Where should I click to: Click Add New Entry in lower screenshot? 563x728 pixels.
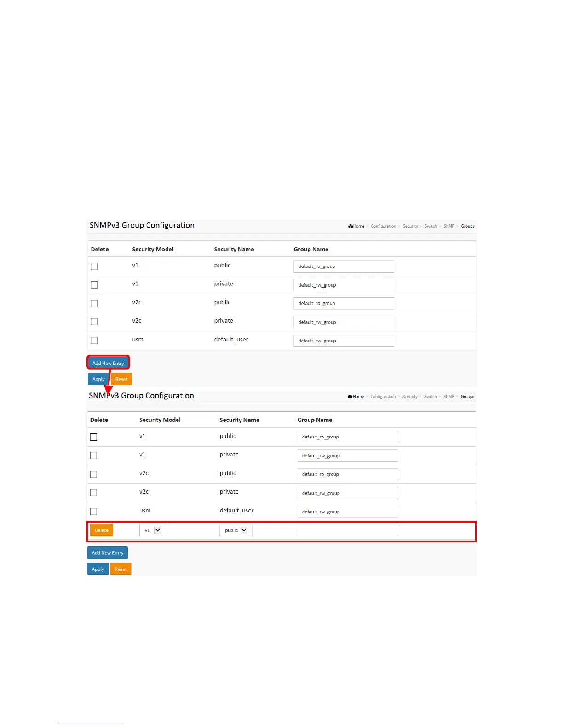[108, 552]
